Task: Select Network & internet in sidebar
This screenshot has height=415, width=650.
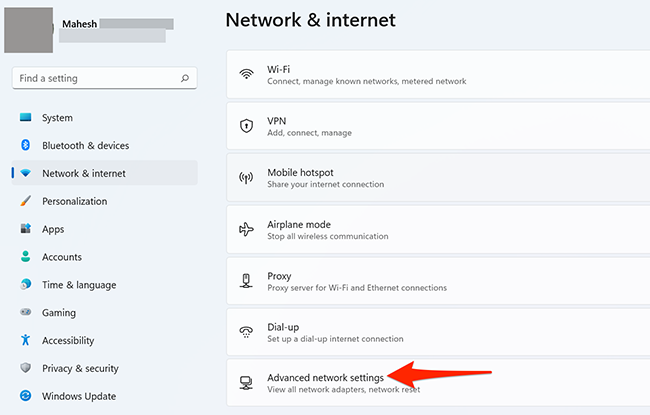Action: pos(104,173)
